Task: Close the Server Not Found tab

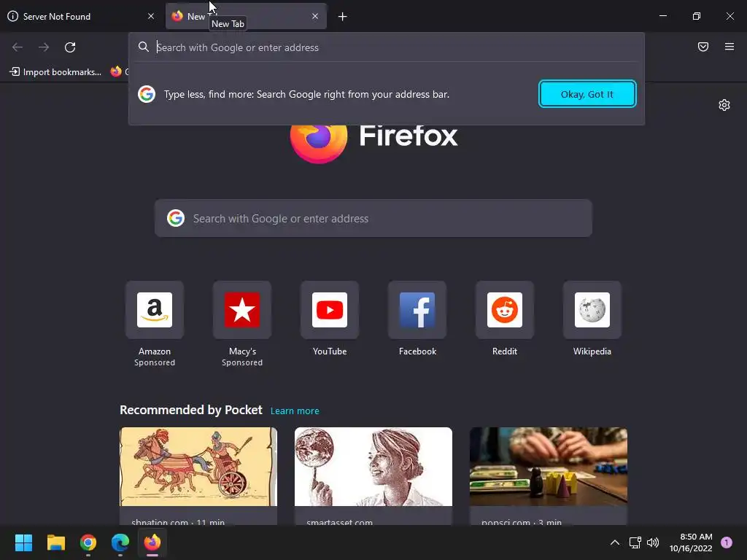Action: (x=151, y=16)
